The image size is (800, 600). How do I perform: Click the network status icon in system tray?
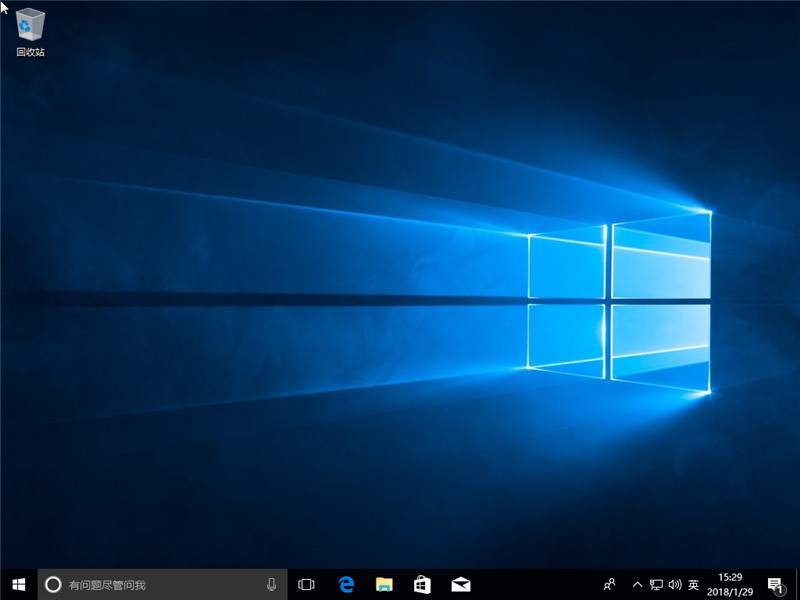point(656,584)
